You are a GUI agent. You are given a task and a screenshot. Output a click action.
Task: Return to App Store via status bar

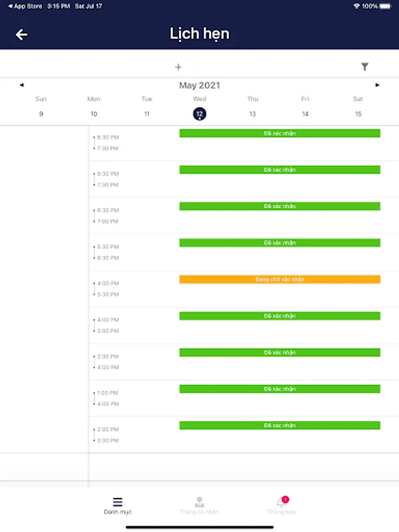25,6
